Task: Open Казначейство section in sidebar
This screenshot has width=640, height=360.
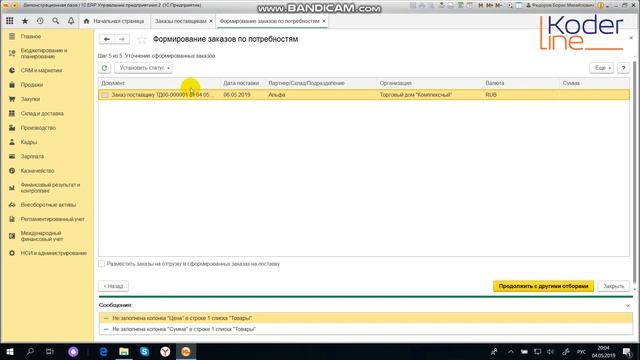Action: click(x=38, y=171)
